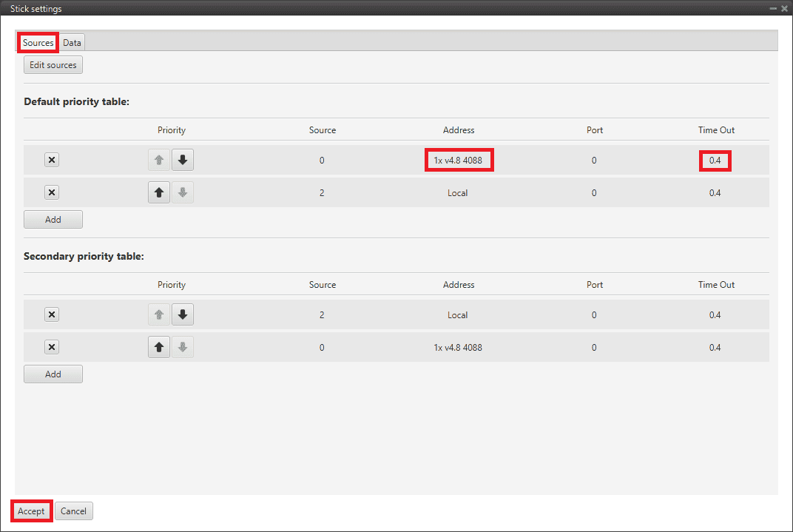Click Port value of Default table Local row
The height and width of the screenshot is (532, 793).
coord(594,193)
